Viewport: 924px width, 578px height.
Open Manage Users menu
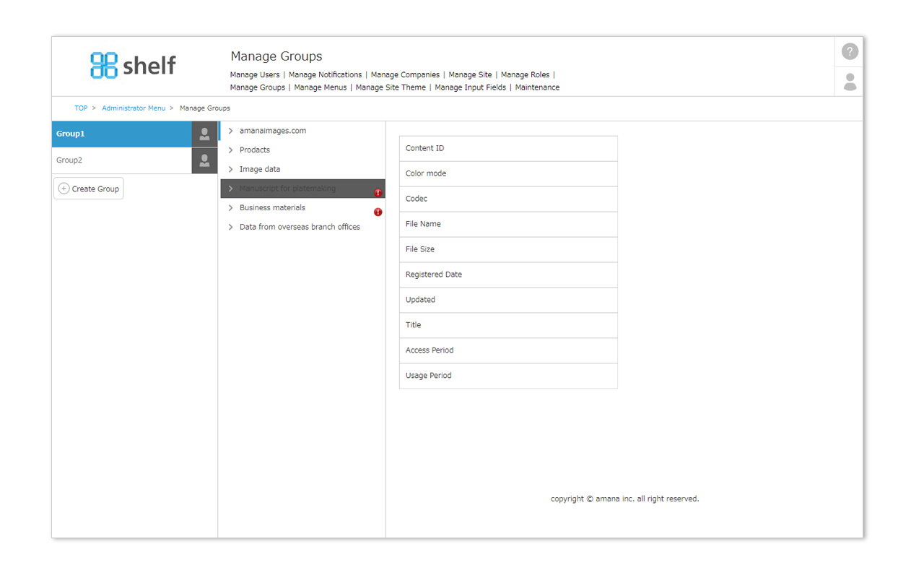(255, 74)
